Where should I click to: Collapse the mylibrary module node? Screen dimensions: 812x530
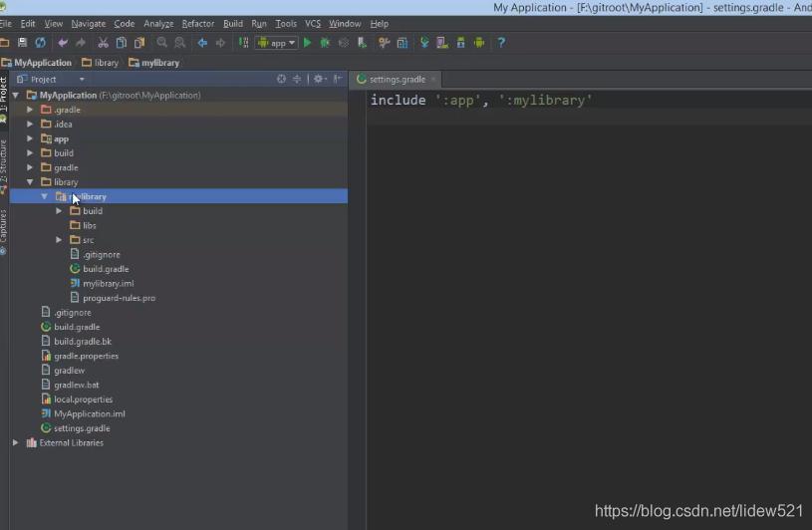coord(45,196)
